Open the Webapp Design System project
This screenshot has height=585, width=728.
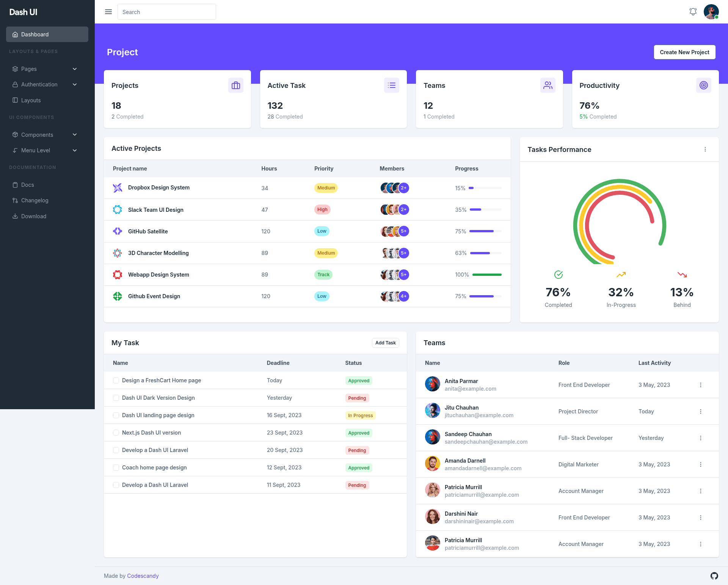[158, 275]
